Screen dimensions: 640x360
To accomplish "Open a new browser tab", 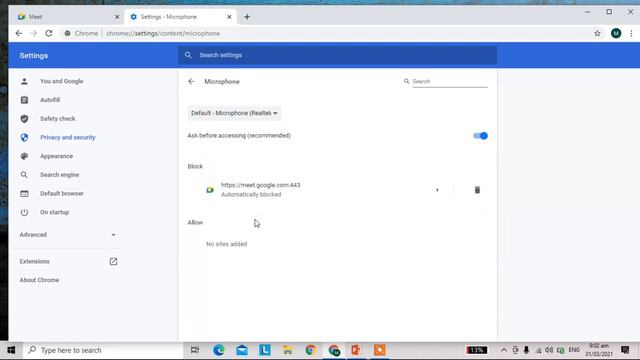I will point(247,17).
